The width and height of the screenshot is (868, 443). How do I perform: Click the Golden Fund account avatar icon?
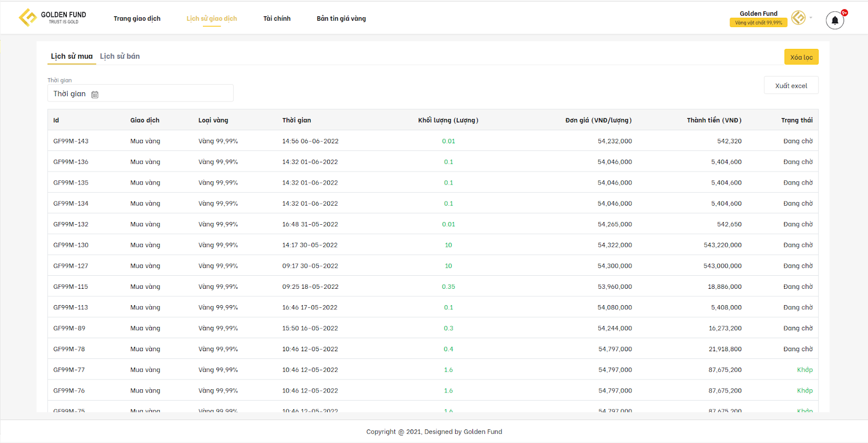click(x=799, y=18)
